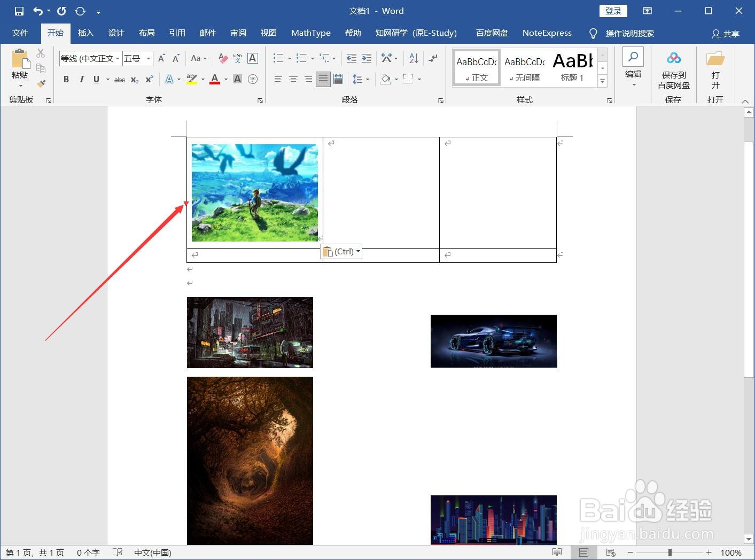This screenshot has width=755, height=560.
Task: Click the lightbulb Tell Me icon
Action: point(593,34)
